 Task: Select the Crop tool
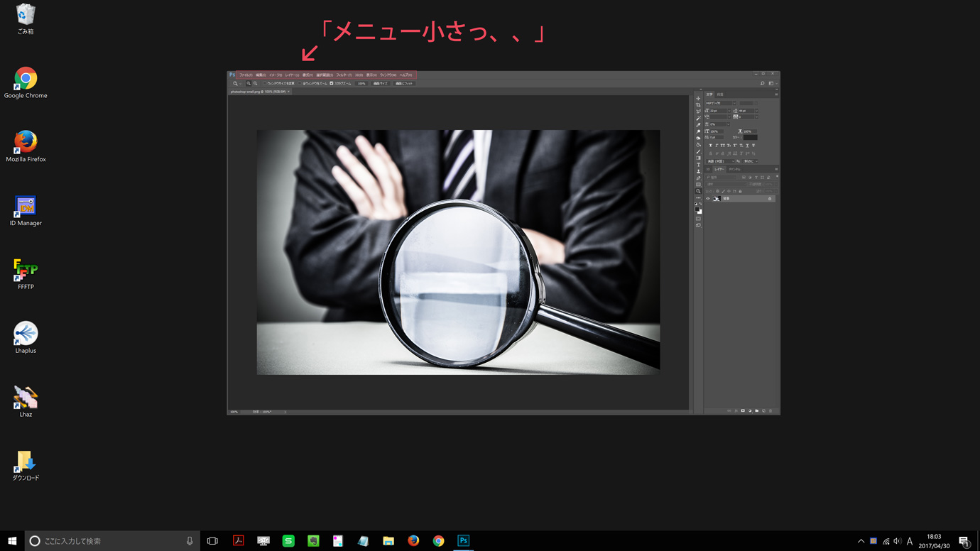tap(698, 105)
